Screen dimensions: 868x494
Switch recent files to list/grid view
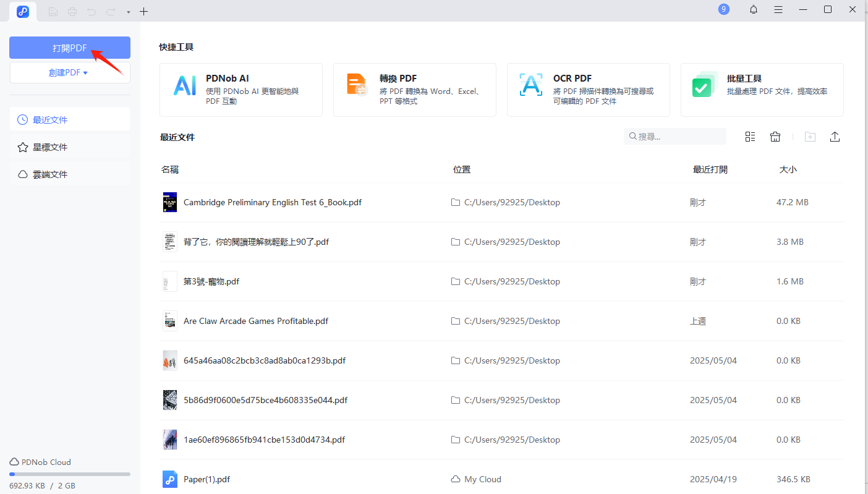pos(750,137)
